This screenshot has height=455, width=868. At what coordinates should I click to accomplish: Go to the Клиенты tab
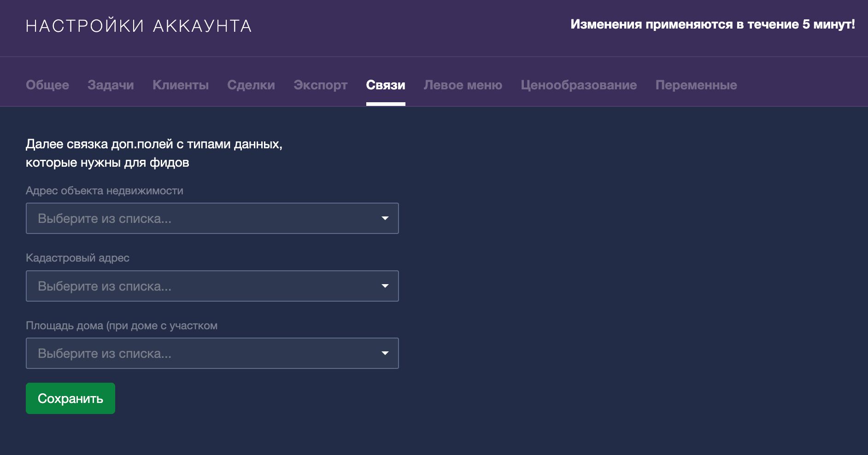pyautogui.click(x=181, y=85)
